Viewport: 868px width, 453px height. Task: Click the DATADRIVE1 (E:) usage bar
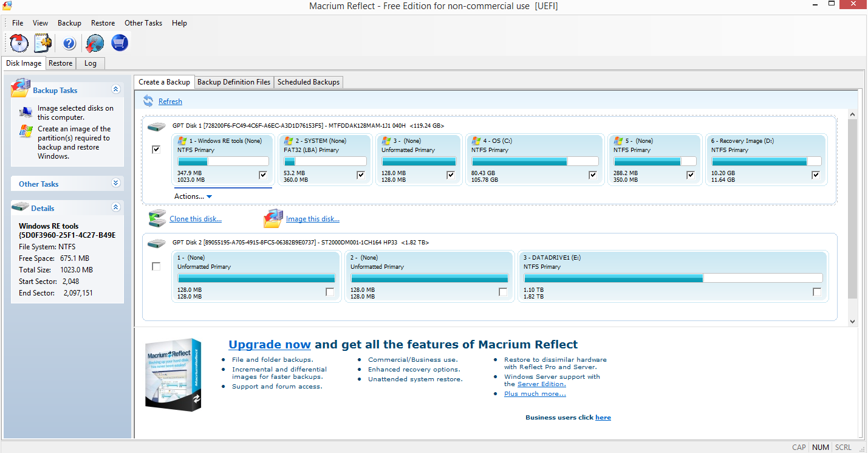point(673,278)
